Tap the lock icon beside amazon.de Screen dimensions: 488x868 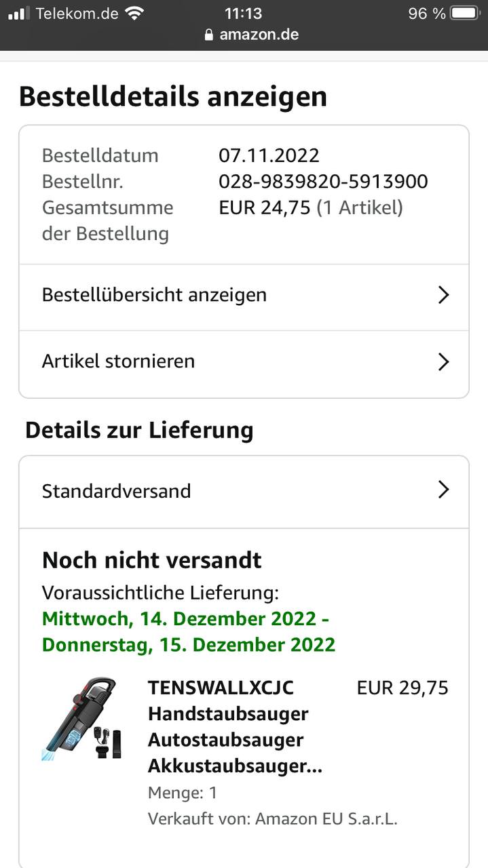pos(209,35)
